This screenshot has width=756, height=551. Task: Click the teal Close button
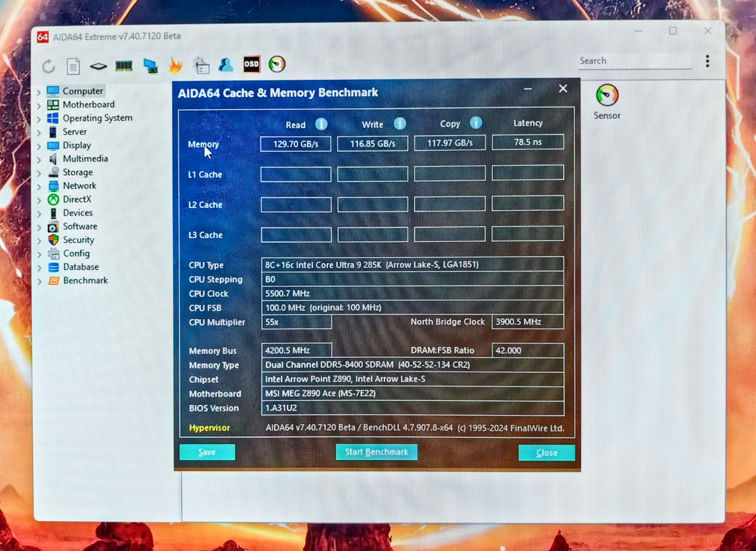pyautogui.click(x=546, y=453)
